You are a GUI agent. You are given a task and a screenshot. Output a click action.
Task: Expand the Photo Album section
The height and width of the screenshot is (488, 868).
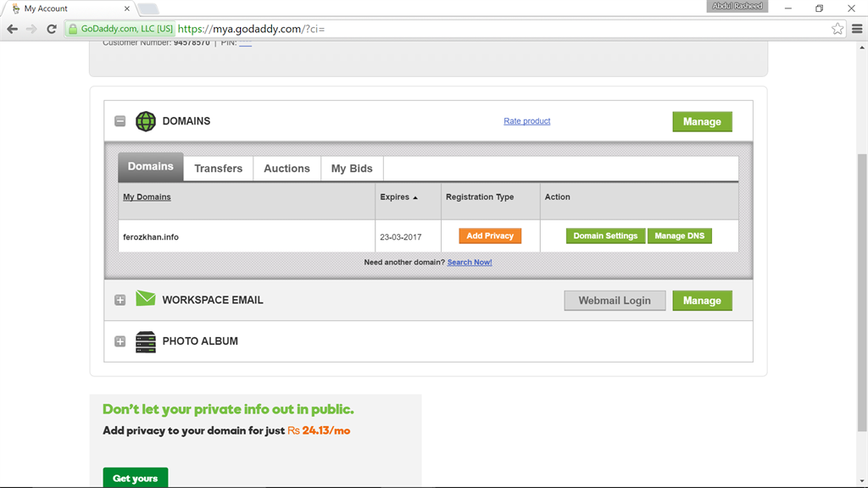coord(120,341)
